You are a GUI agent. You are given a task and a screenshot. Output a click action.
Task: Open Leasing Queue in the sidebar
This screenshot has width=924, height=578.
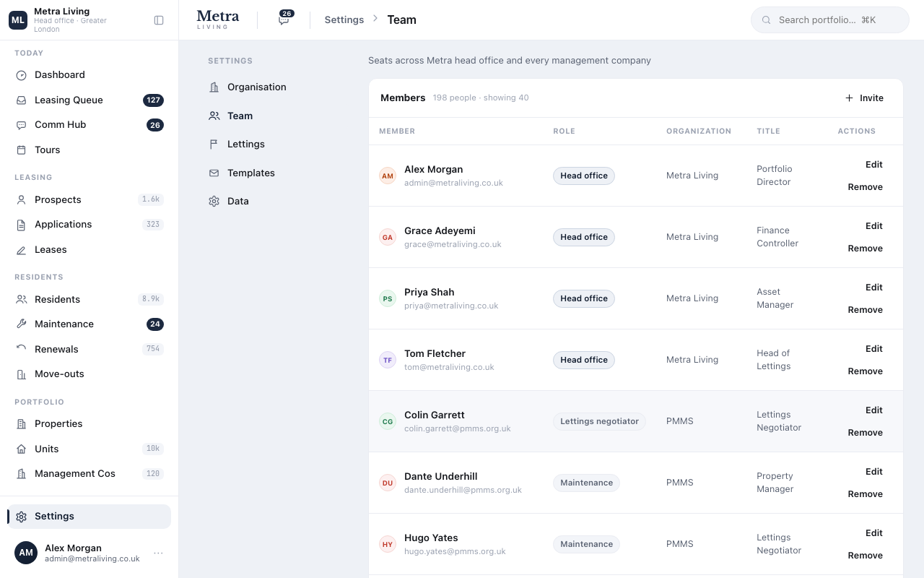coord(89,100)
